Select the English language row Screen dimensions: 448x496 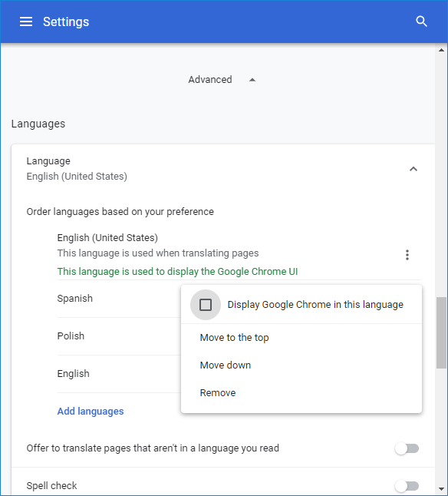point(119,374)
